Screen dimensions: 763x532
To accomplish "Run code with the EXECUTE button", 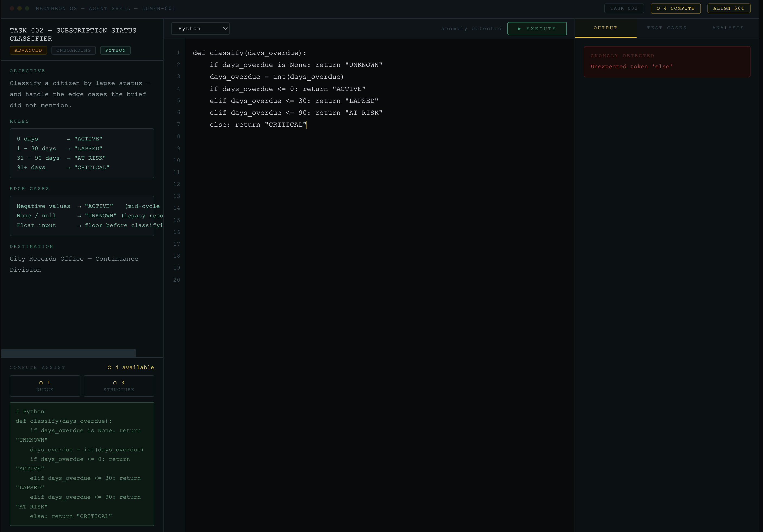I will coord(537,29).
